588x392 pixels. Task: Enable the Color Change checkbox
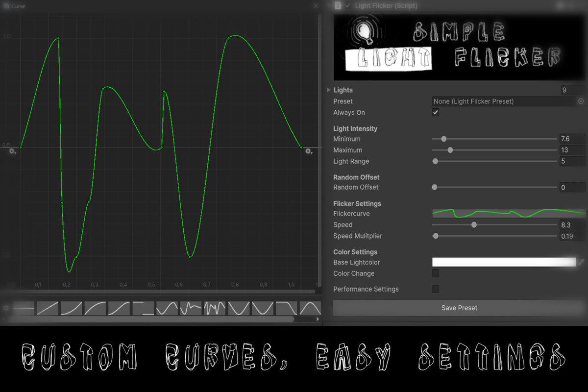[436, 273]
